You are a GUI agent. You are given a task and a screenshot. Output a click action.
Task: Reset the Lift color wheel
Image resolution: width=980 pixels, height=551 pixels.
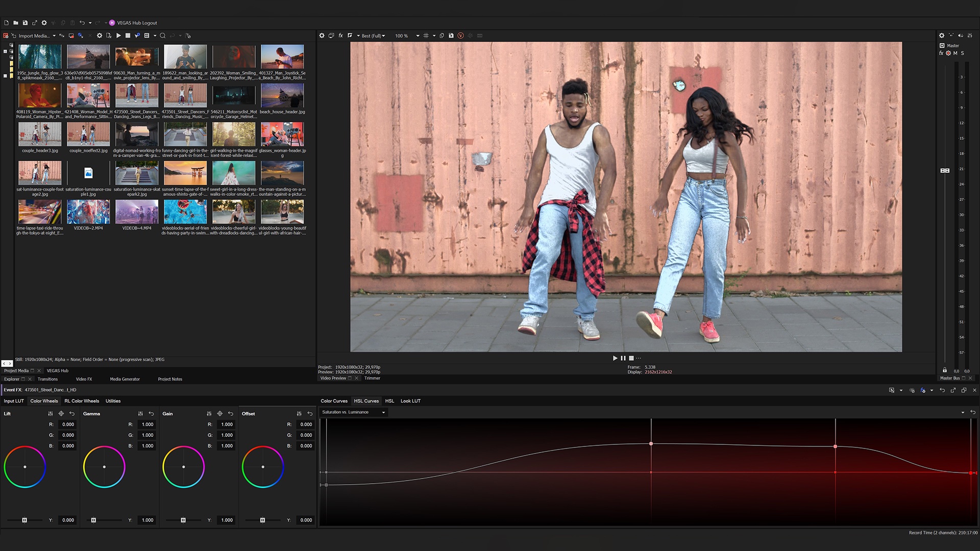tap(72, 414)
